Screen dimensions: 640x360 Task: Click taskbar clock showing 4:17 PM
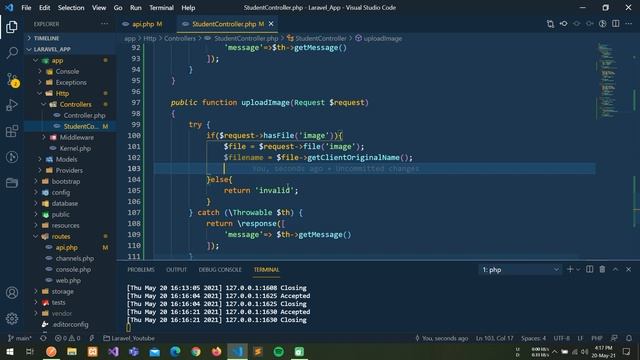(x=603, y=351)
